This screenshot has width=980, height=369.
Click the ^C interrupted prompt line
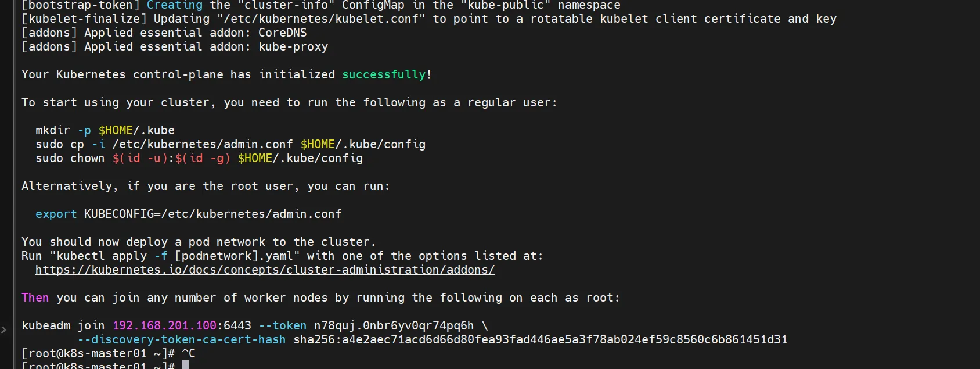click(109, 353)
